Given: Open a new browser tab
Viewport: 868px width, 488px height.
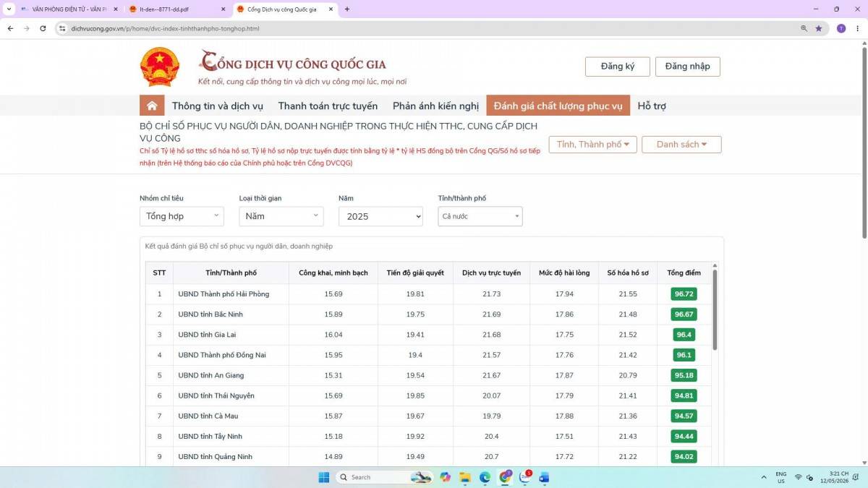Looking at the screenshot, I should coord(347,9).
